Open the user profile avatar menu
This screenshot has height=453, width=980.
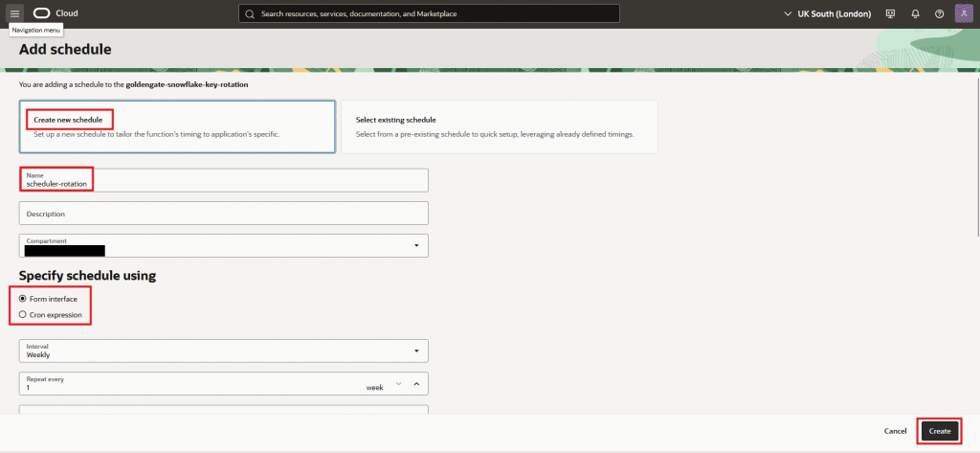tap(964, 13)
